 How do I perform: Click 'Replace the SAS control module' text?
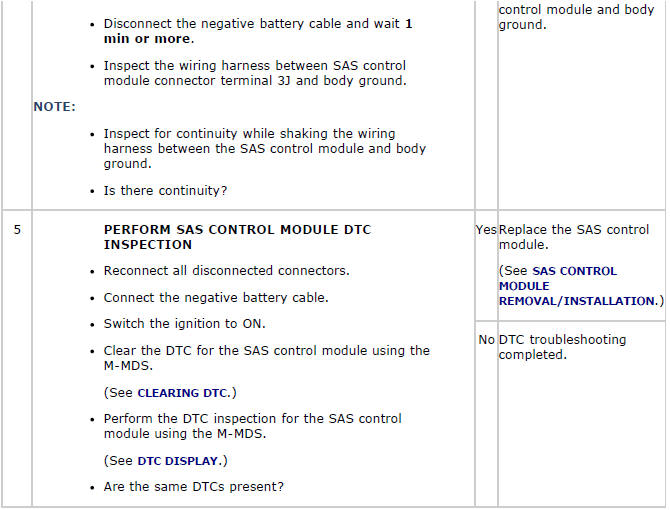573,237
